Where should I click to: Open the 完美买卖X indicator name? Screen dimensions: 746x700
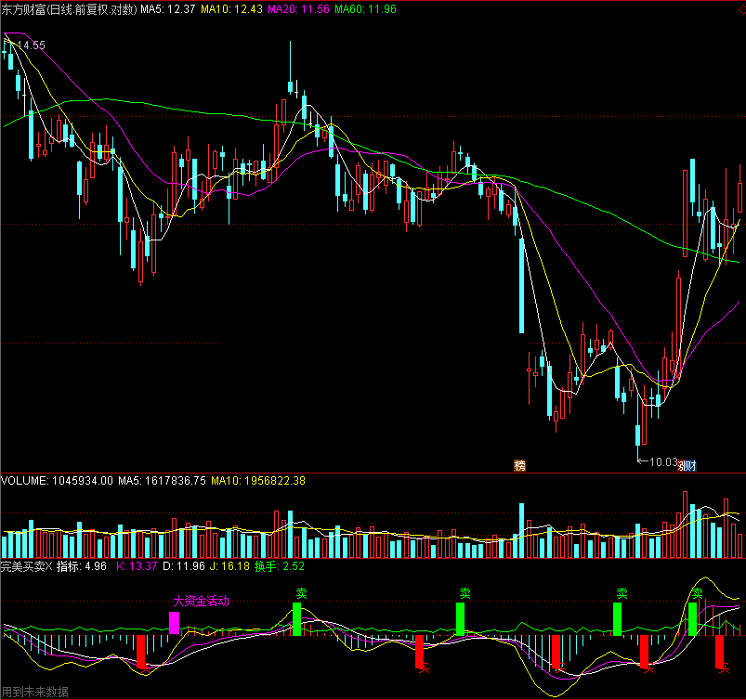[26, 566]
